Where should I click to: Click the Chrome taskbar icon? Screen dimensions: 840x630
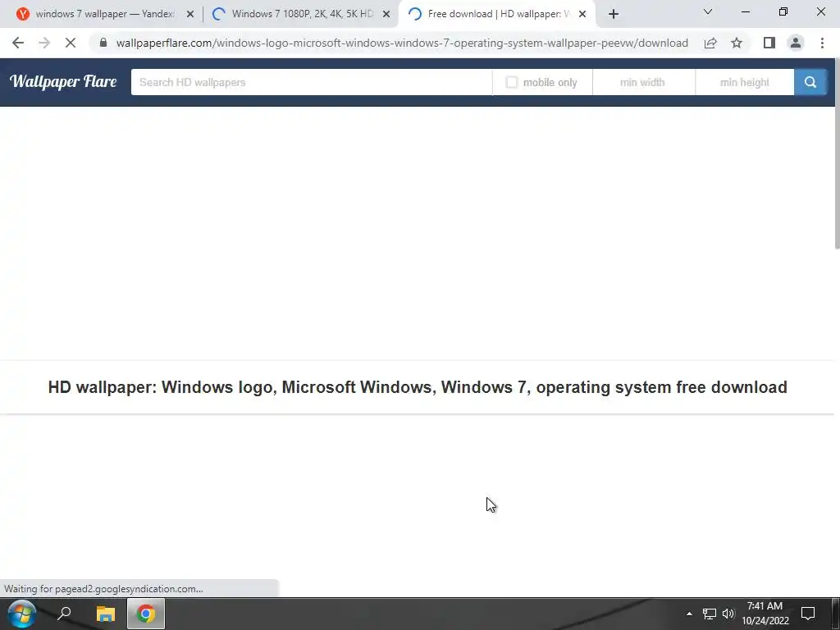pos(146,614)
